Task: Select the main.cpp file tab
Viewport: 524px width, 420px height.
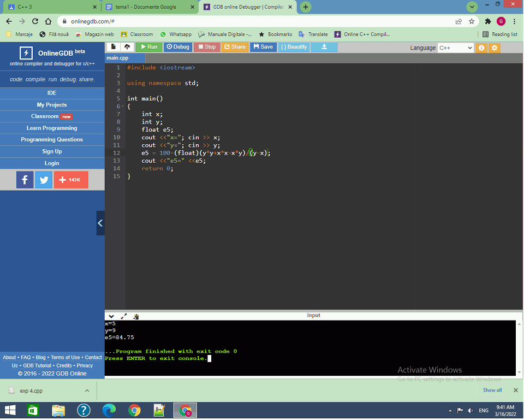Action: (x=118, y=58)
